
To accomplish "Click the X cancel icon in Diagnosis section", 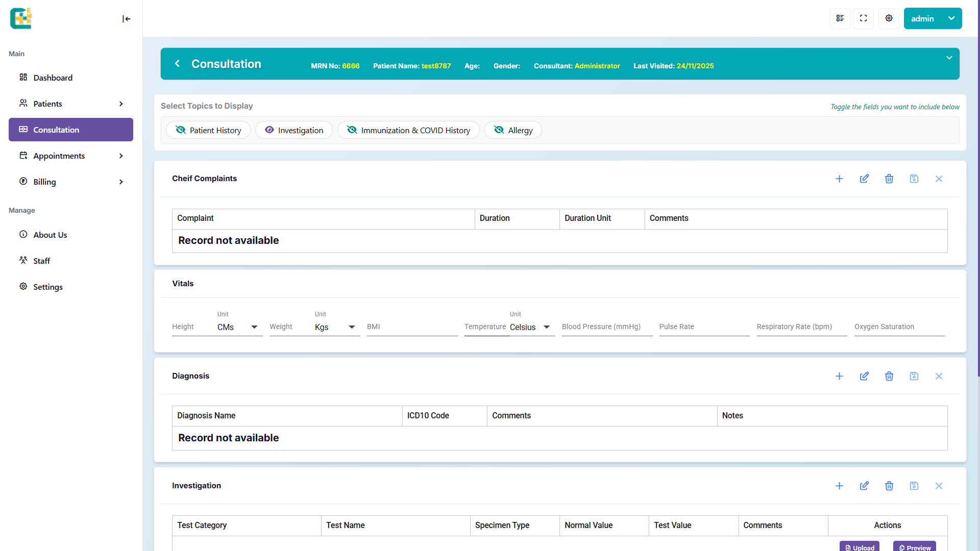I will click(x=939, y=376).
